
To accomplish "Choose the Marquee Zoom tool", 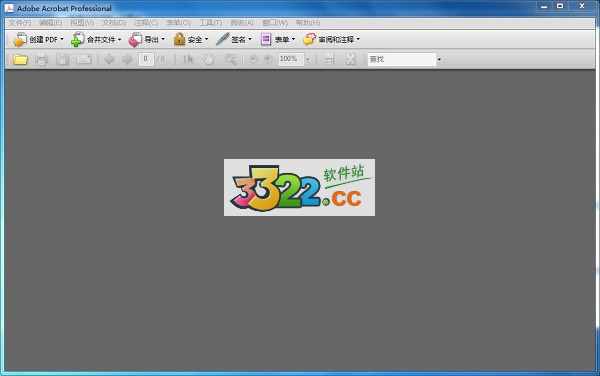I will 232,59.
